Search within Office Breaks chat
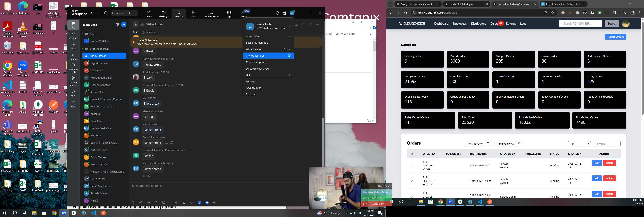This screenshot has height=217, width=644. tap(310, 25)
